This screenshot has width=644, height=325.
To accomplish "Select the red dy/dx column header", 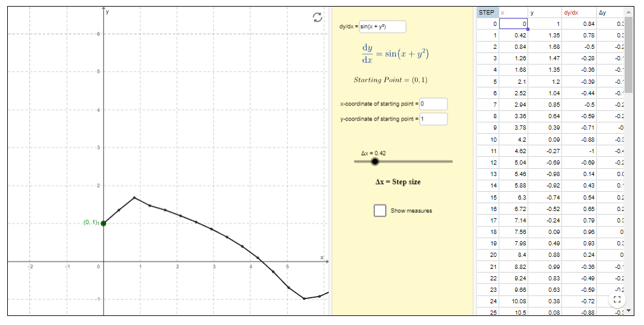I will click(579, 12).
